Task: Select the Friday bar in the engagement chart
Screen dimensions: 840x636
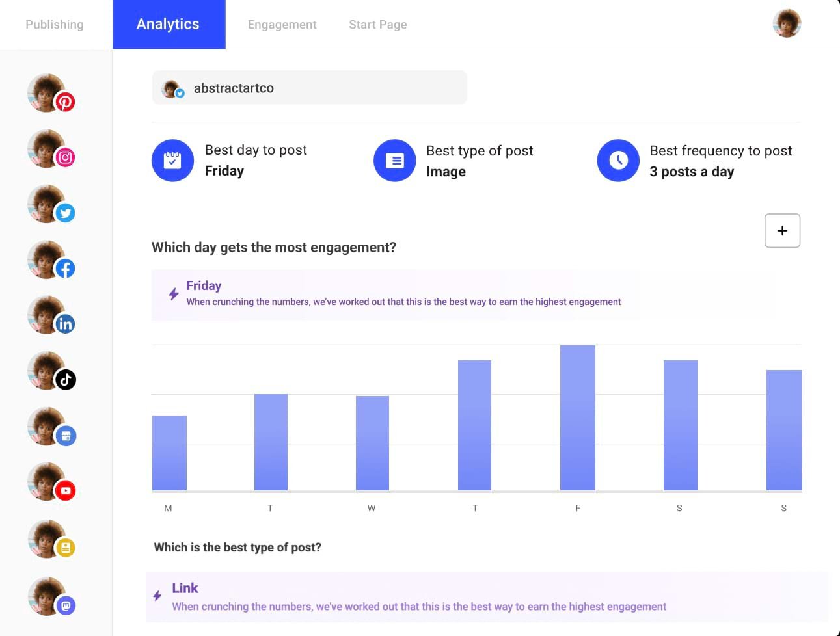Action: pos(577,416)
